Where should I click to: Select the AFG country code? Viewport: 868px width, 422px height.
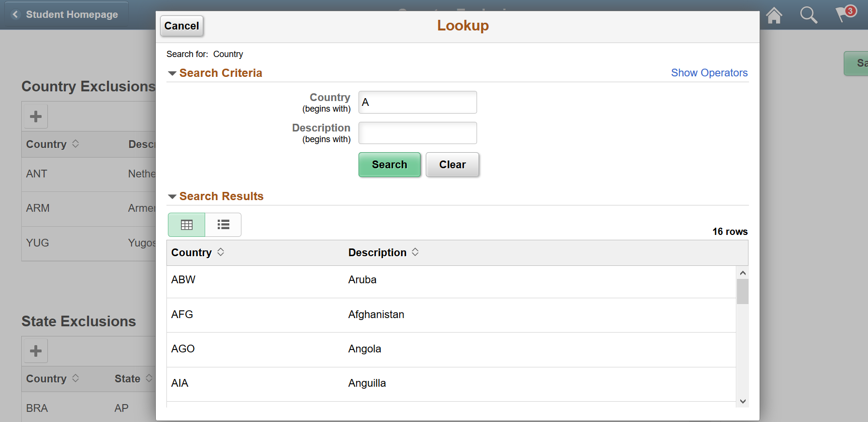[182, 314]
